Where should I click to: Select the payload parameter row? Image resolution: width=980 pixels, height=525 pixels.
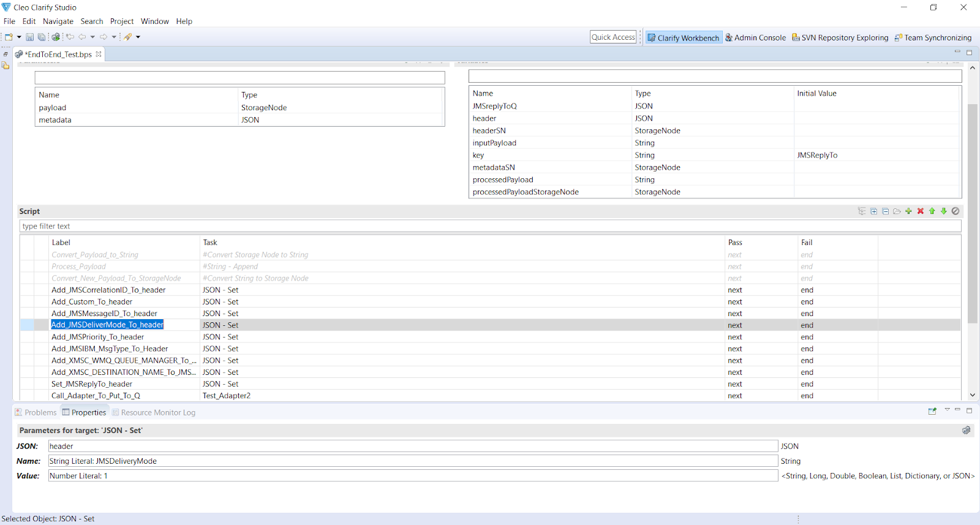point(239,108)
